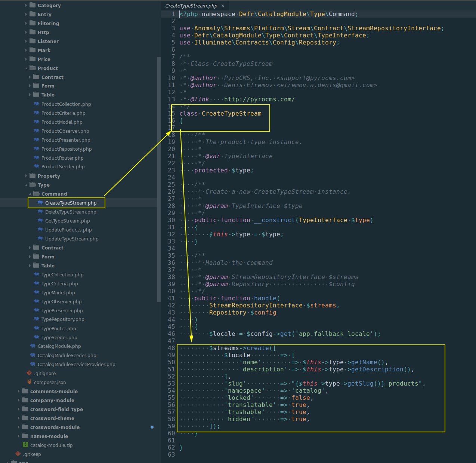Expand the Property folder arrow

pyautogui.click(x=26, y=176)
